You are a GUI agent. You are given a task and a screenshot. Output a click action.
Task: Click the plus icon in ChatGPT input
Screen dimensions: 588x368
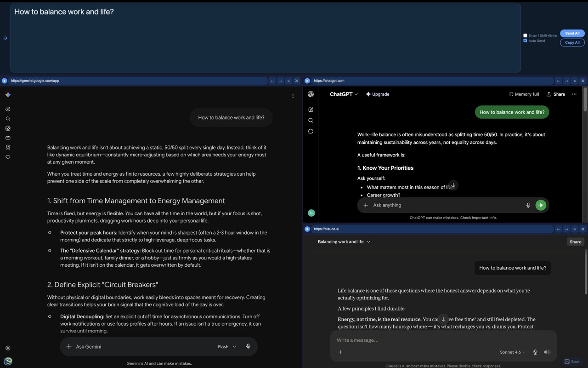coord(366,205)
